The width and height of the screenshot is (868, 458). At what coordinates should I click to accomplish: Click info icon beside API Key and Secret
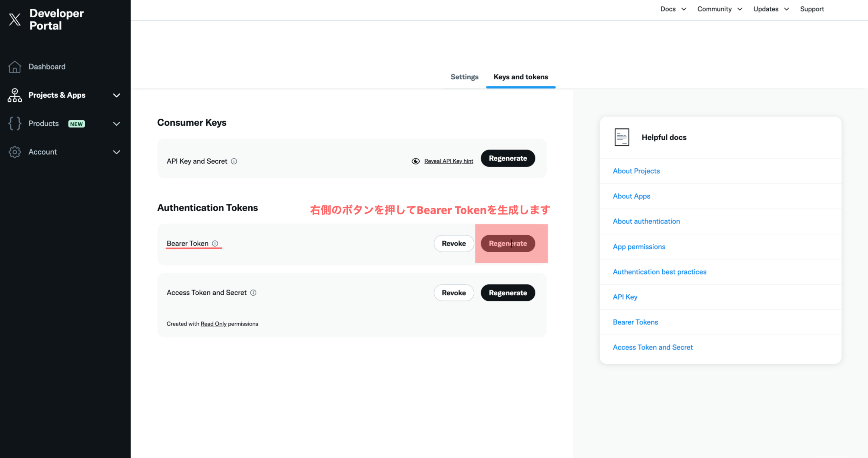[234, 161]
